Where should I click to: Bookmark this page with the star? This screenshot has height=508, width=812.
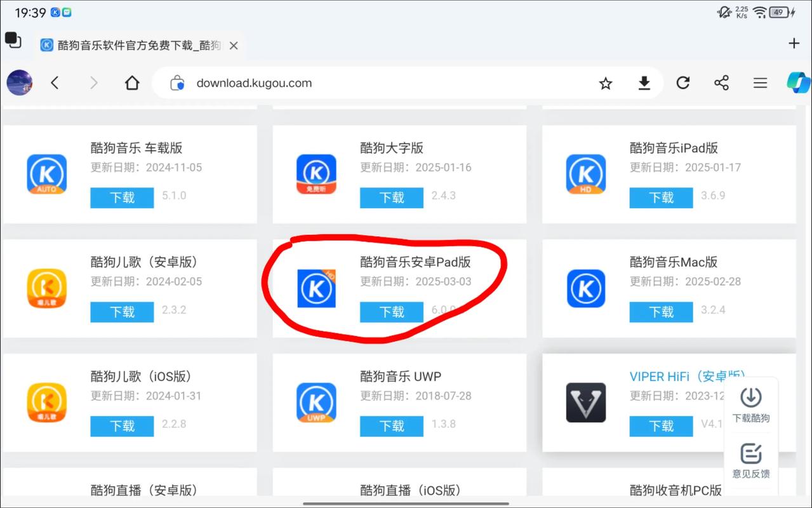click(x=605, y=83)
